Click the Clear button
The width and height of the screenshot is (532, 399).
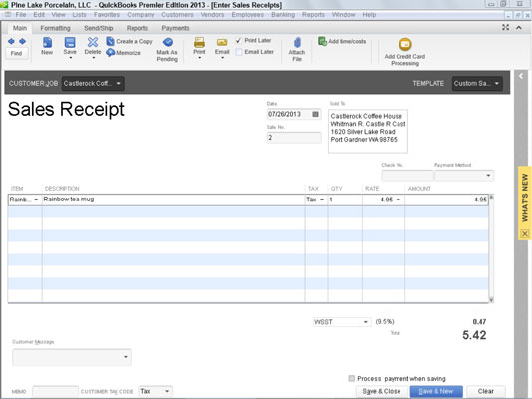tap(486, 391)
